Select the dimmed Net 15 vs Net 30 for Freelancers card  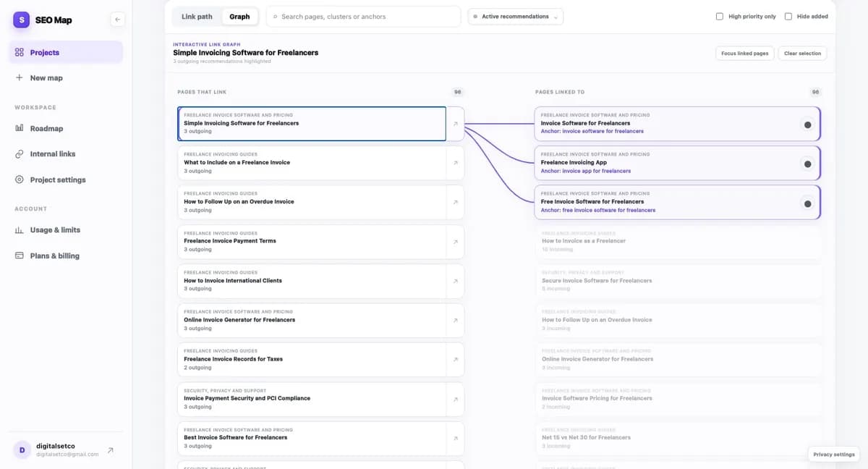pyautogui.click(x=678, y=438)
